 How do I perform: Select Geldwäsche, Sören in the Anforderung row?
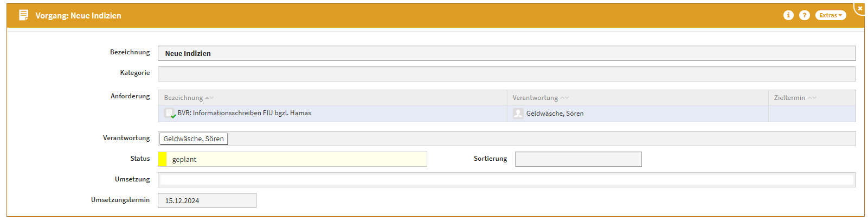555,114
